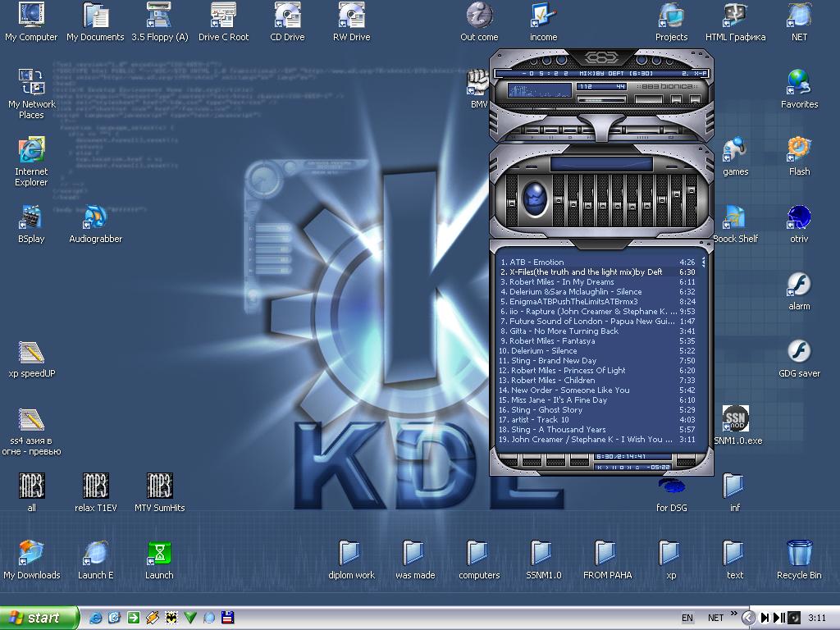The height and width of the screenshot is (630, 840).
Task: Open the EN language indicator
Action: pos(687,619)
